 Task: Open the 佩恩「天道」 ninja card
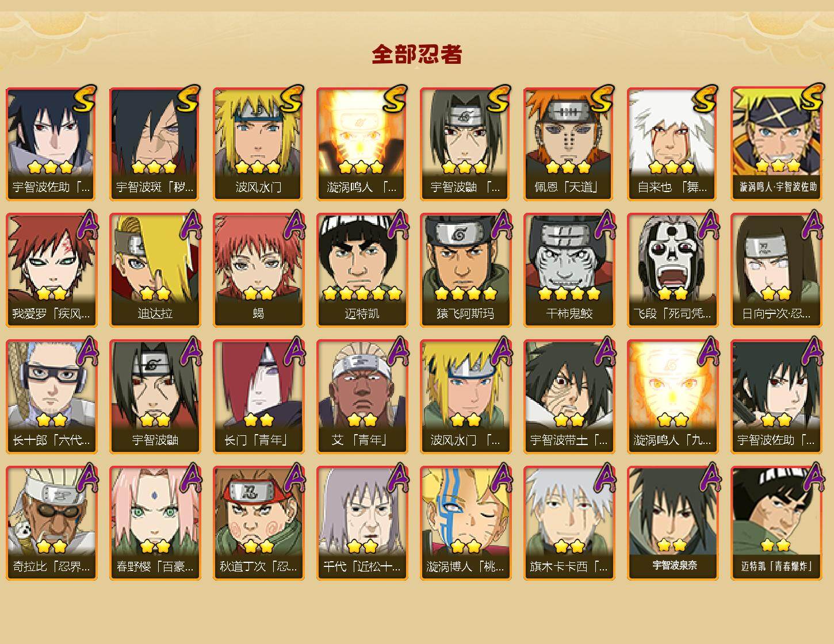coord(569,144)
